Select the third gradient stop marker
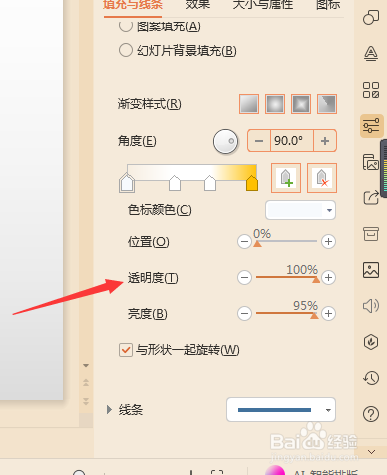 point(210,183)
